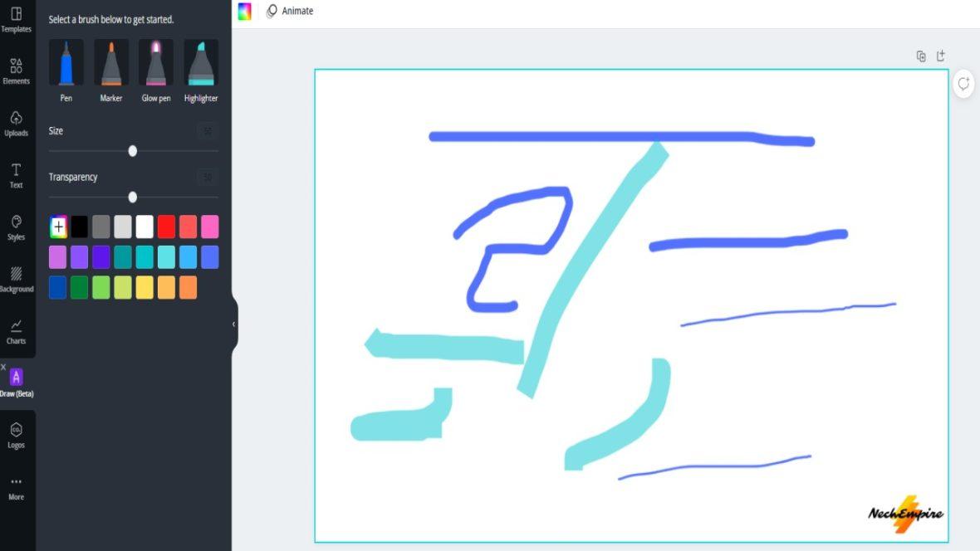
Task: Add a new page below
Action: [941, 56]
